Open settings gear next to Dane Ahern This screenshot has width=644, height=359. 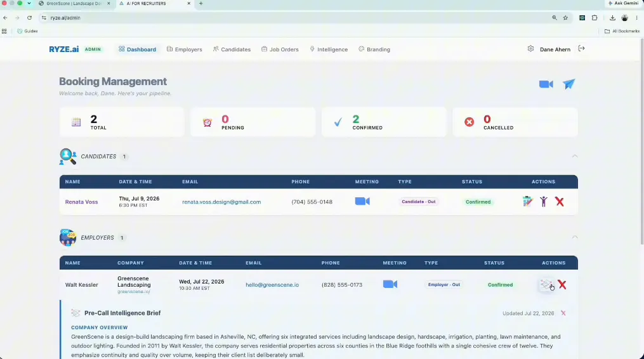point(530,48)
